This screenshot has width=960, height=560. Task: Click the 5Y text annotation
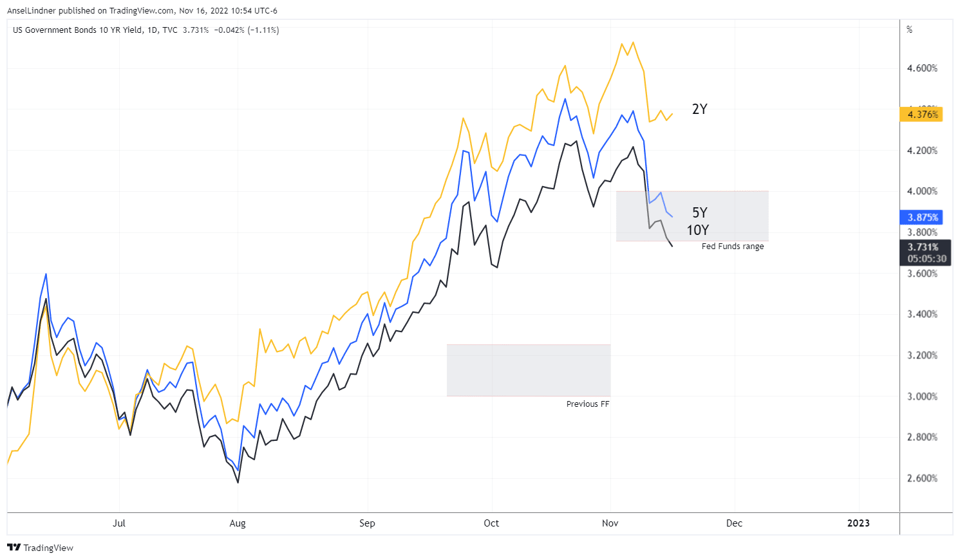[x=700, y=212]
